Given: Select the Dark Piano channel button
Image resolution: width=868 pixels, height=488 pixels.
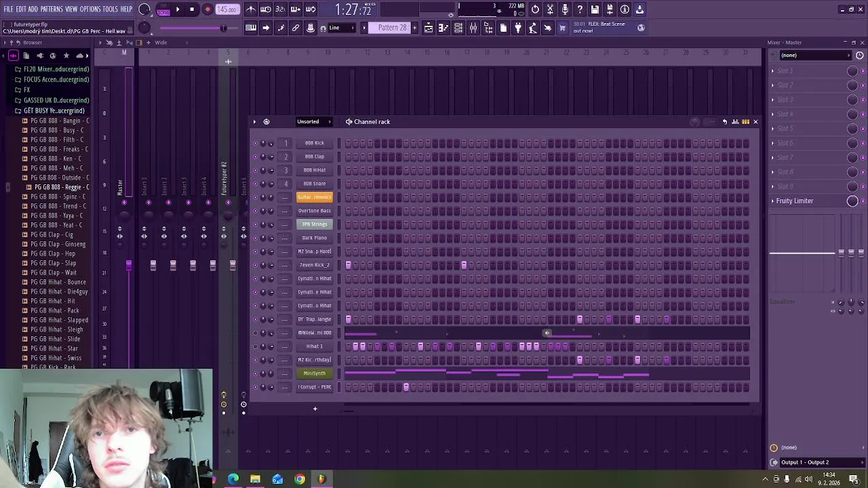Looking at the screenshot, I should pos(315,238).
